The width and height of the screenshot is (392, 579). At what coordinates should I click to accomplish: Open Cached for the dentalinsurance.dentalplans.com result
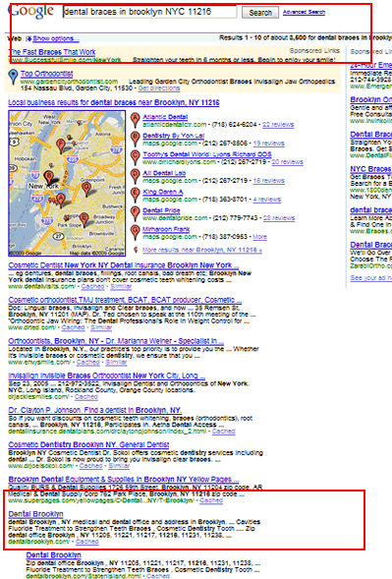[x=223, y=432]
